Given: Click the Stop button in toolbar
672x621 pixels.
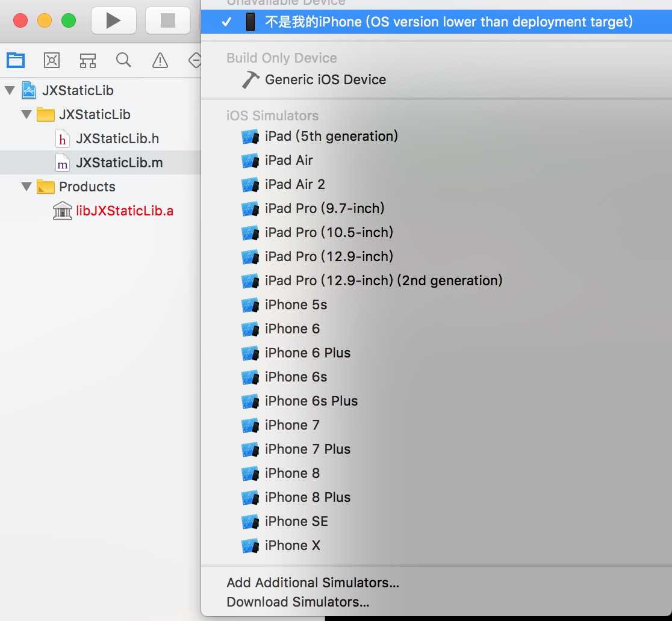Looking at the screenshot, I should [167, 20].
